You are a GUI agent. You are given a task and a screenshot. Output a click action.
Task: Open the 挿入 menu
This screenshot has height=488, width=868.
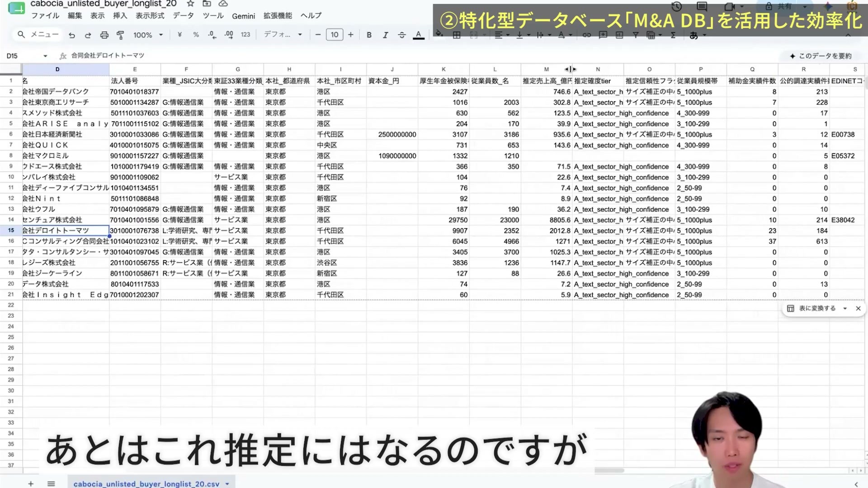tap(120, 16)
